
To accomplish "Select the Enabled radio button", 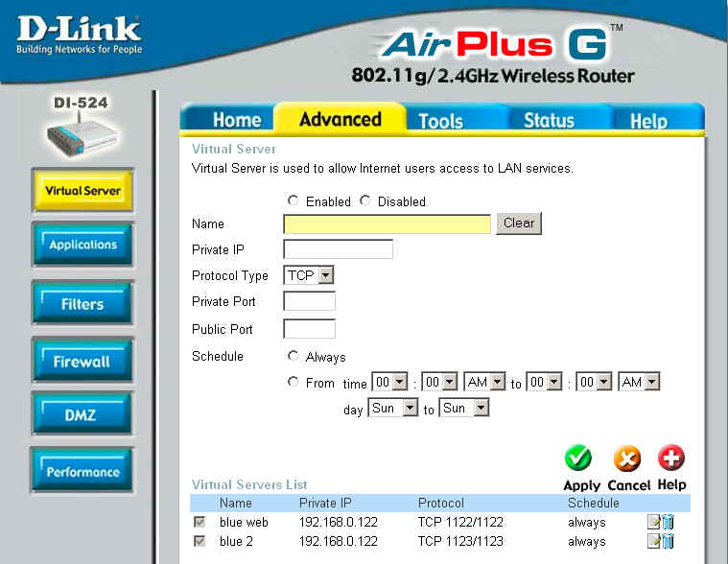I will pyautogui.click(x=293, y=200).
